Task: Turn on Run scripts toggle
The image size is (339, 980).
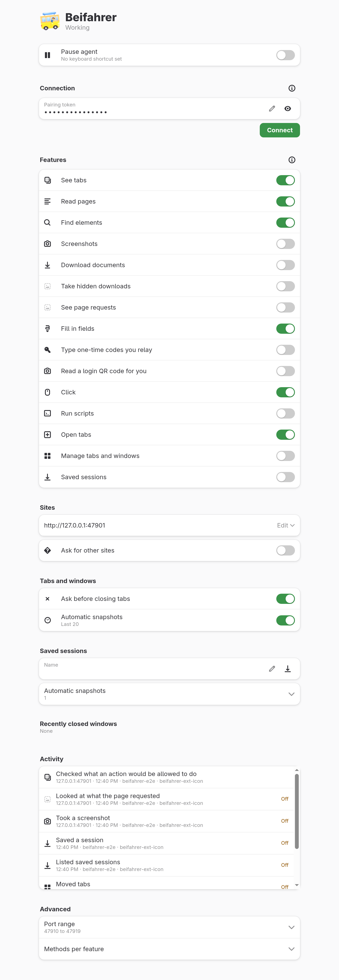Action: pyautogui.click(x=285, y=413)
